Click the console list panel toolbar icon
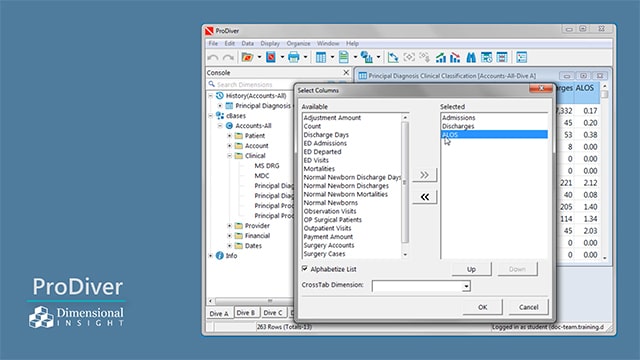Viewport: 640px width, 360px height. pyautogui.click(x=521, y=58)
